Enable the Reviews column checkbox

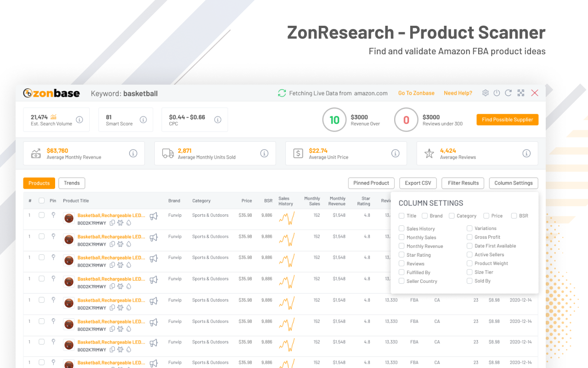(401, 264)
